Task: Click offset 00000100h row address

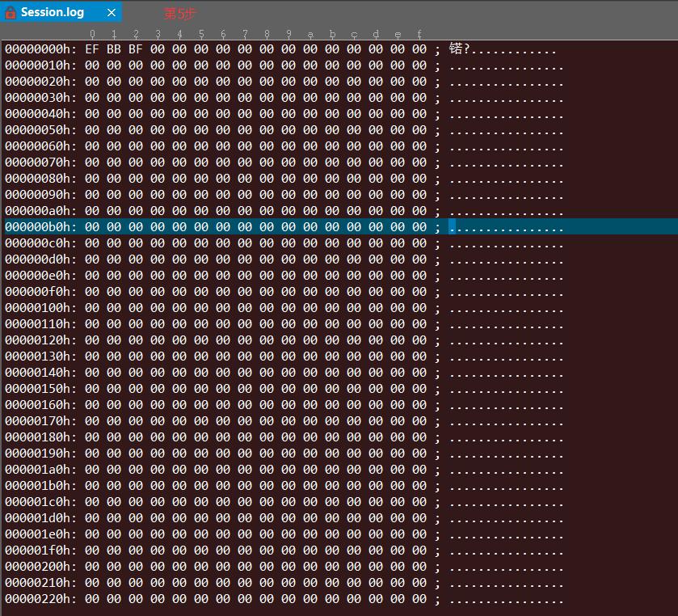Action: 40,307
